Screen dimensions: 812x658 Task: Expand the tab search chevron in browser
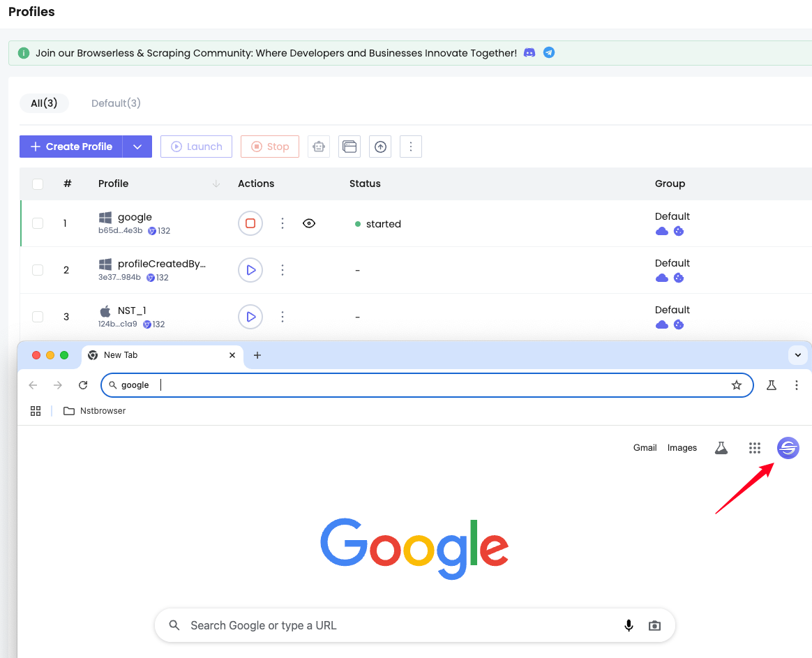tap(798, 355)
